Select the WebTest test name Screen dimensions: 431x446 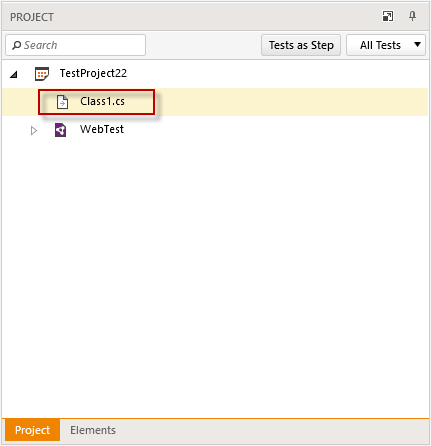tap(102, 129)
